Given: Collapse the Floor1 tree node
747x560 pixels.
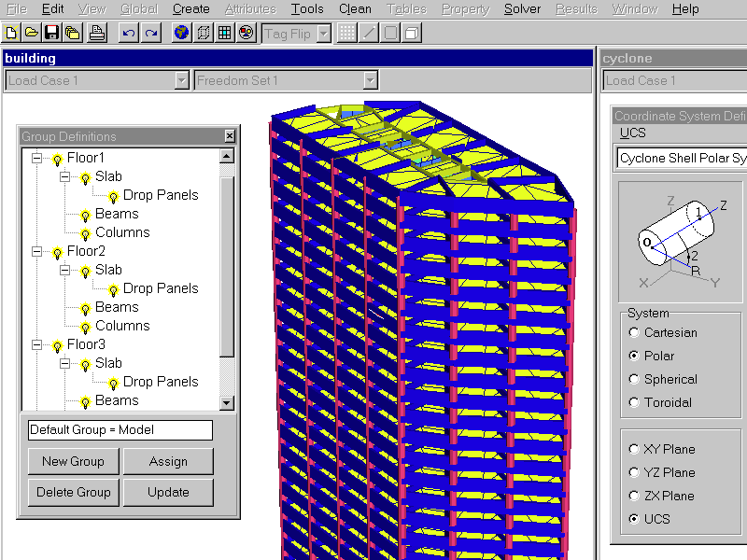Looking at the screenshot, I should click(37, 159).
